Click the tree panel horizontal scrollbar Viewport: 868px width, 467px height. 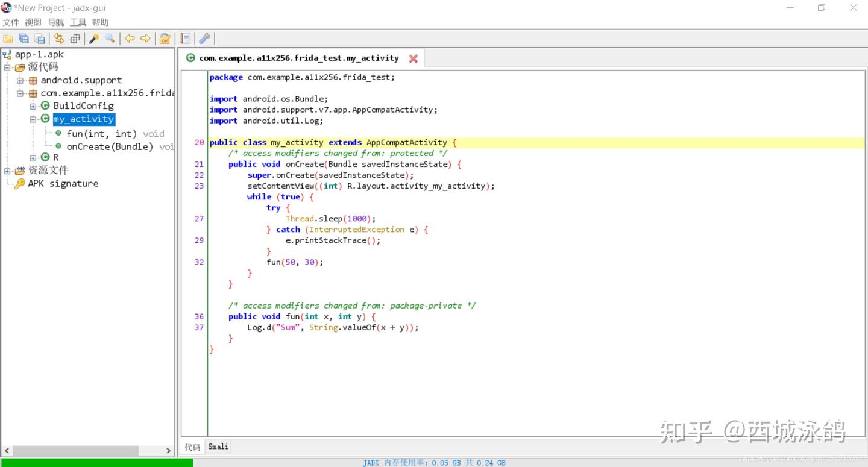(75, 451)
